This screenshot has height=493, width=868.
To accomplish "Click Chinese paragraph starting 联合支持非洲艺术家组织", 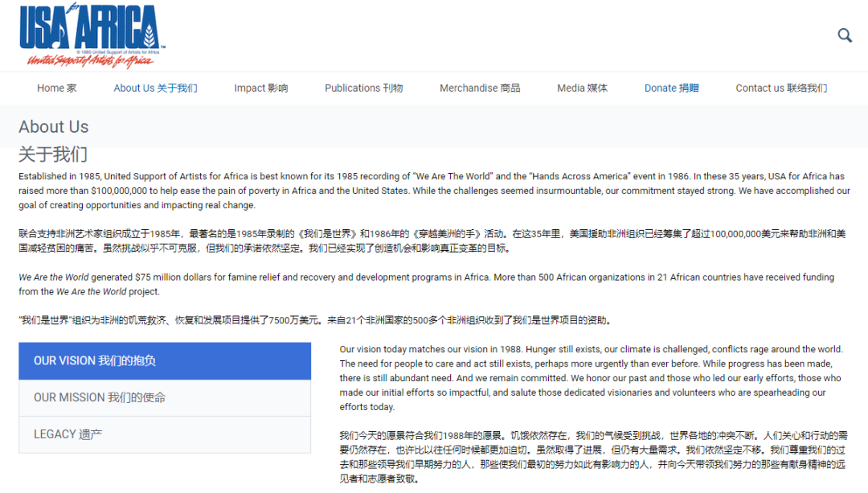I will pyautogui.click(x=432, y=241).
